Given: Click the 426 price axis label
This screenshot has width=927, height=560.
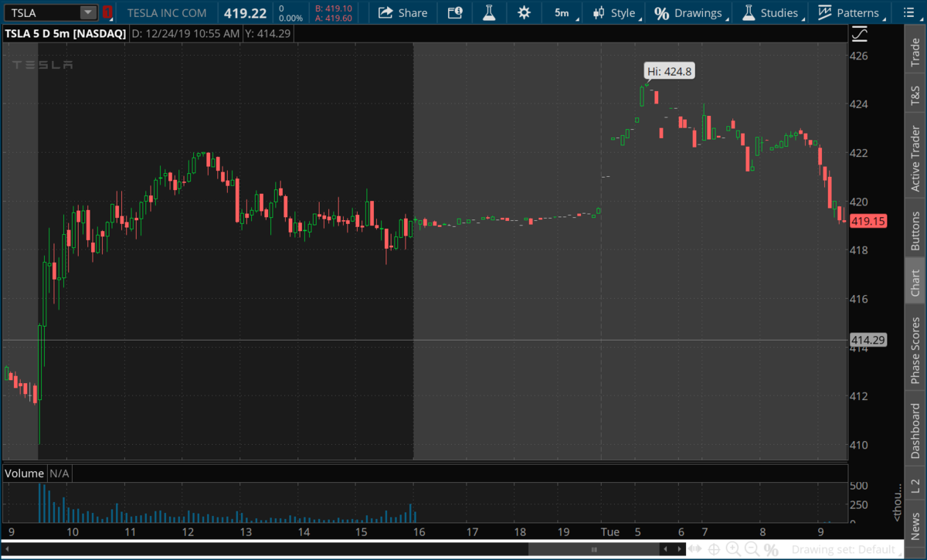Looking at the screenshot, I should (x=860, y=56).
